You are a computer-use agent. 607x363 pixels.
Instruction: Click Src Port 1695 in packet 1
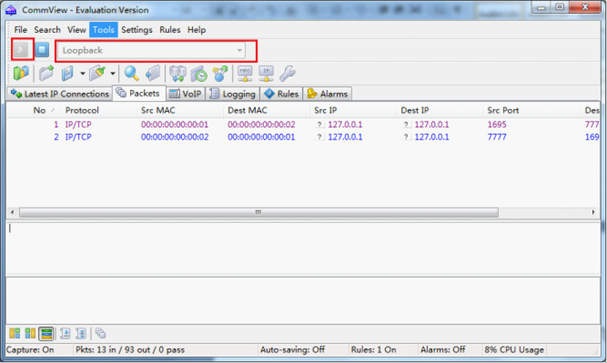(497, 125)
